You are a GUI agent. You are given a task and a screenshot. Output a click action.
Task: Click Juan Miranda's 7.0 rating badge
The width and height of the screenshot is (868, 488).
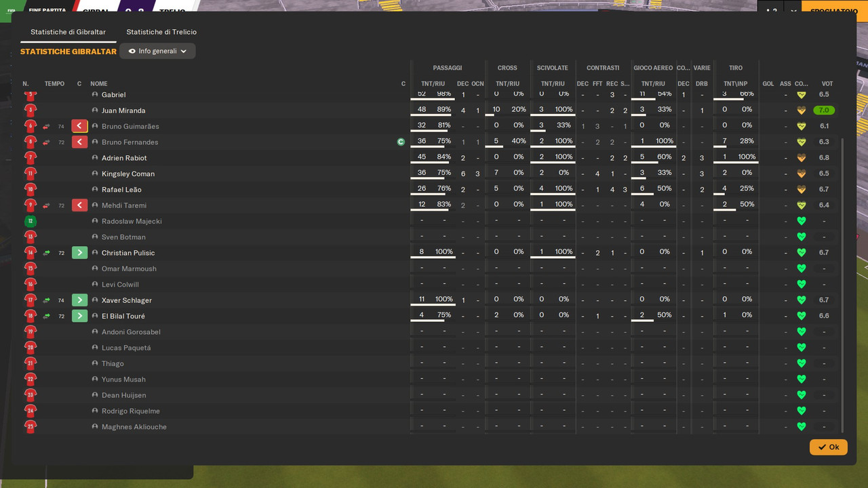824,110
